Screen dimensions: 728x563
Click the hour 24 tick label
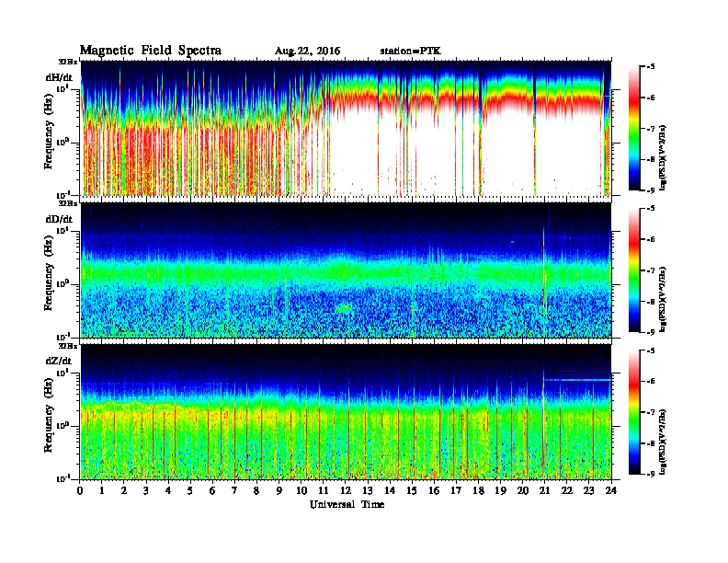(611, 491)
